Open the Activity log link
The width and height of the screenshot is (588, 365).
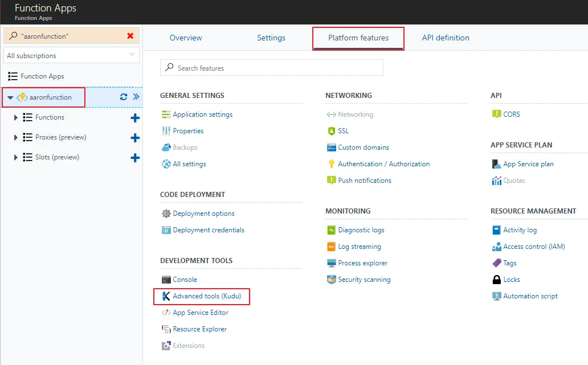point(520,230)
